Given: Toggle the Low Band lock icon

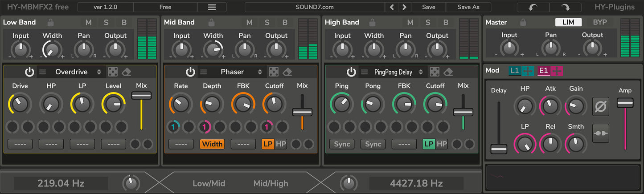Looking at the screenshot, I should pos(51,22).
